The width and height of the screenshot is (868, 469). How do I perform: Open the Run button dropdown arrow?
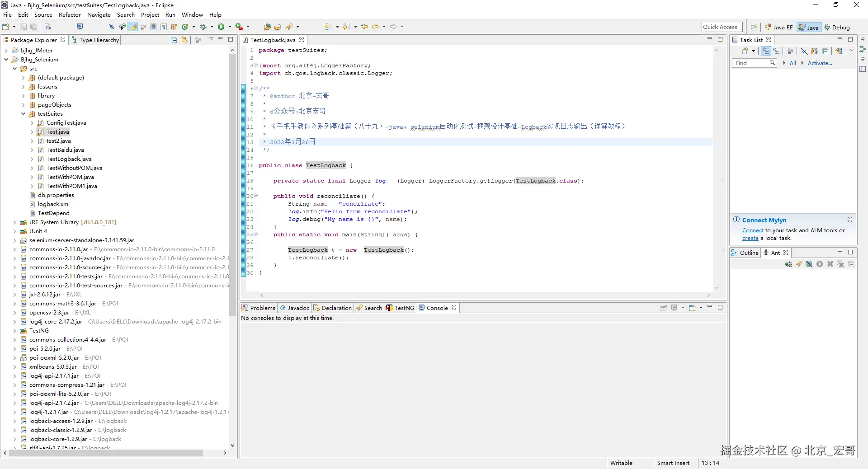coord(230,27)
